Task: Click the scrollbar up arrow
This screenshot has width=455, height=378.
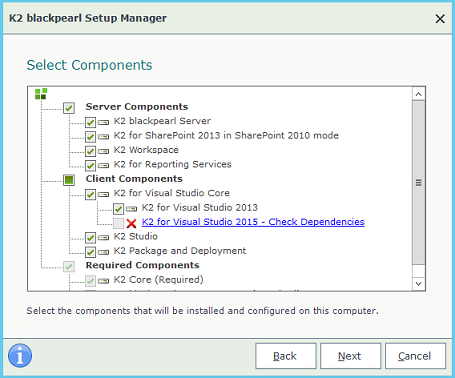Action: pyautogui.click(x=419, y=94)
